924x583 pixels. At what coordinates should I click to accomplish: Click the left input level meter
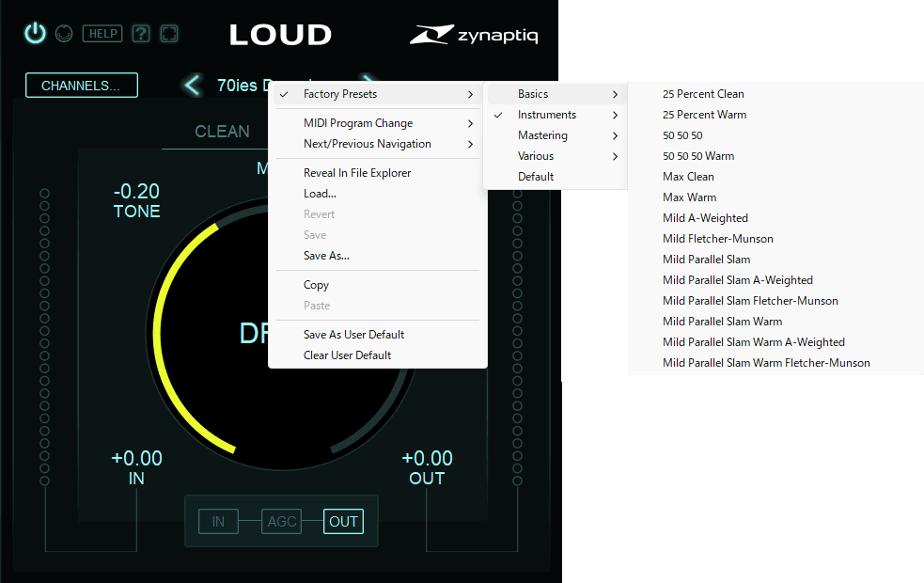(44, 337)
